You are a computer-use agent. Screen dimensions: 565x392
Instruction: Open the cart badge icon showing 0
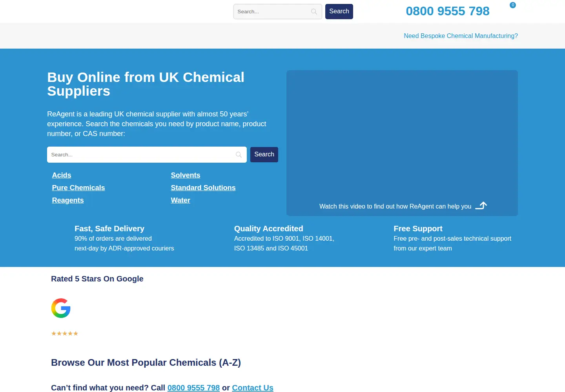click(513, 5)
